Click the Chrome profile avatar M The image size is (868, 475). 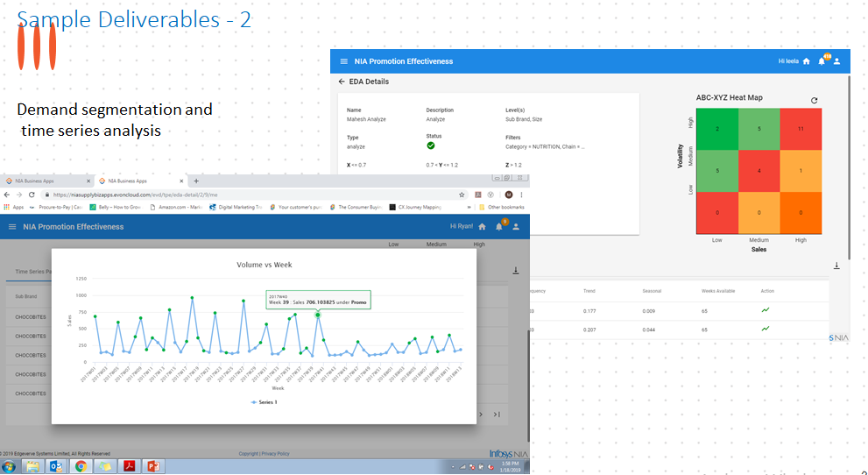tap(509, 195)
